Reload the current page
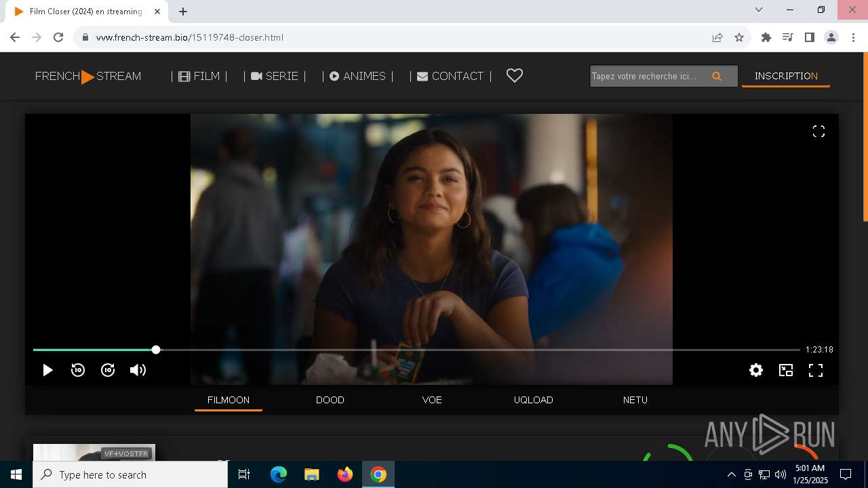This screenshot has height=488, width=868. [58, 37]
